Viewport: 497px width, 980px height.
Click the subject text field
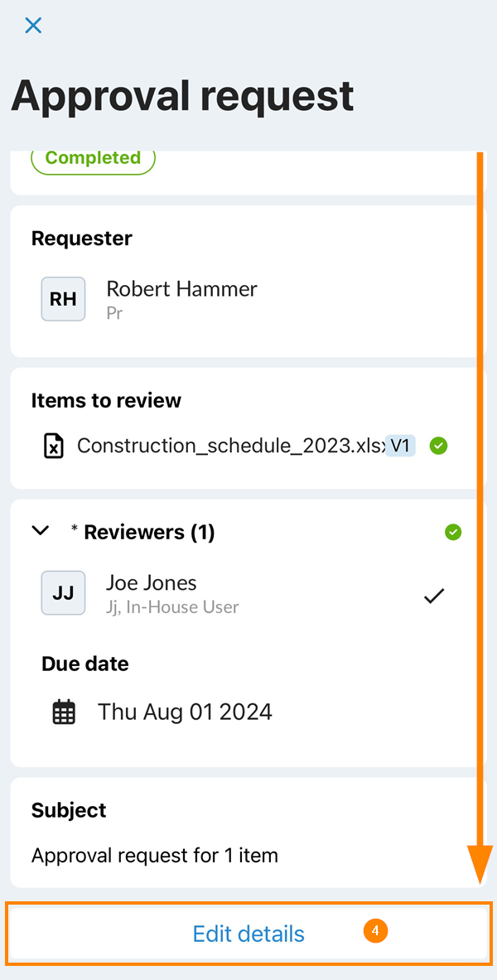point(154,855)
